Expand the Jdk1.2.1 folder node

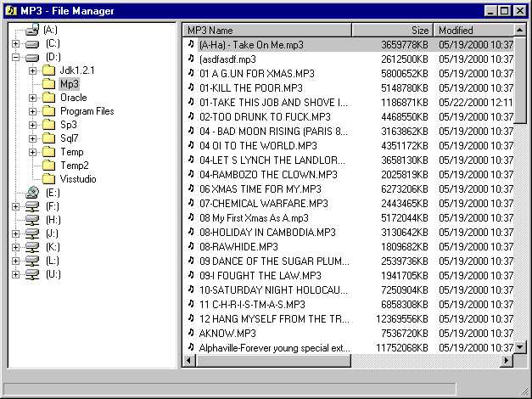pyautogui.click(x=33, y=70)
